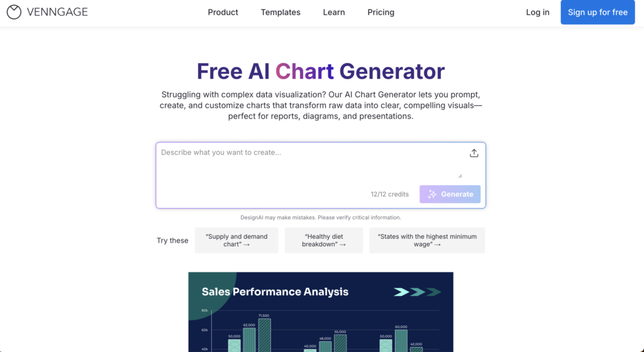Go to the Pricing page

pos(381,12)
